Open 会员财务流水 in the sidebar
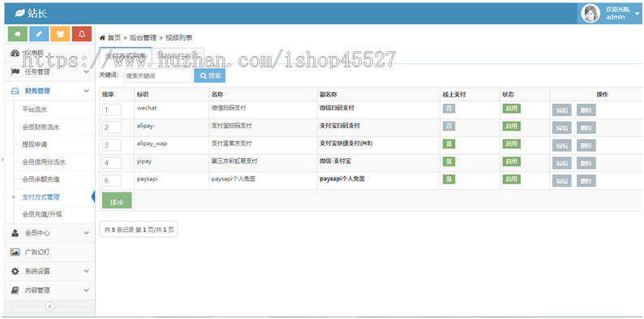This screenshot has width=644, height=319. coord(41,127)
